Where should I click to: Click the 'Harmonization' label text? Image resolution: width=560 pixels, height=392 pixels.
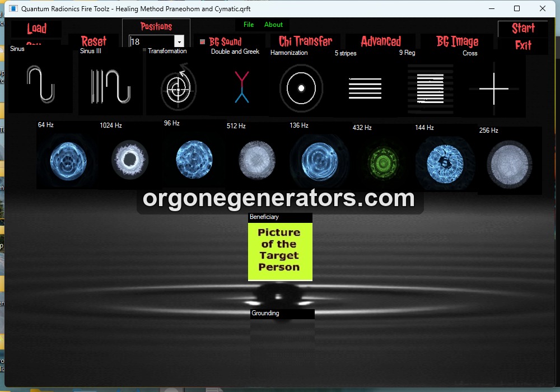pyautogui.click(x=289, y=53)
